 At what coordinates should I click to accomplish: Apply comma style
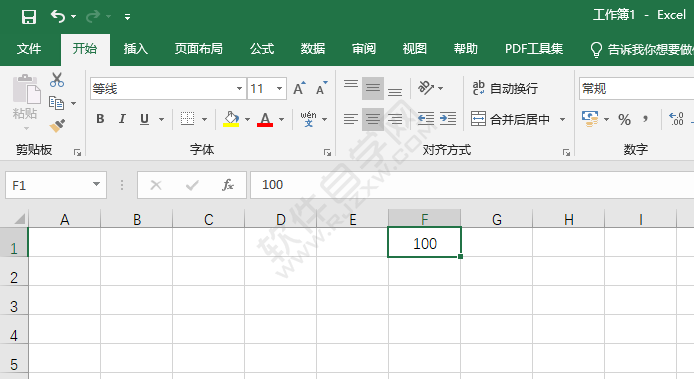[646, 119]
